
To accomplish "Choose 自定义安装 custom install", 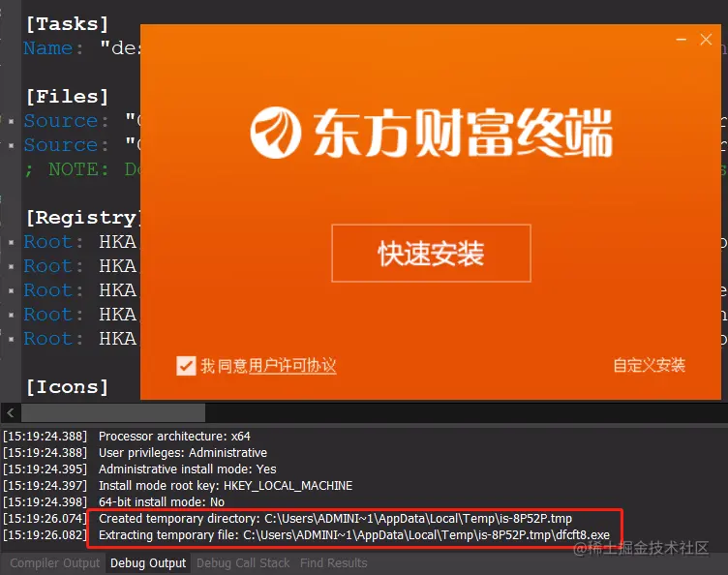I will point(649,365).
